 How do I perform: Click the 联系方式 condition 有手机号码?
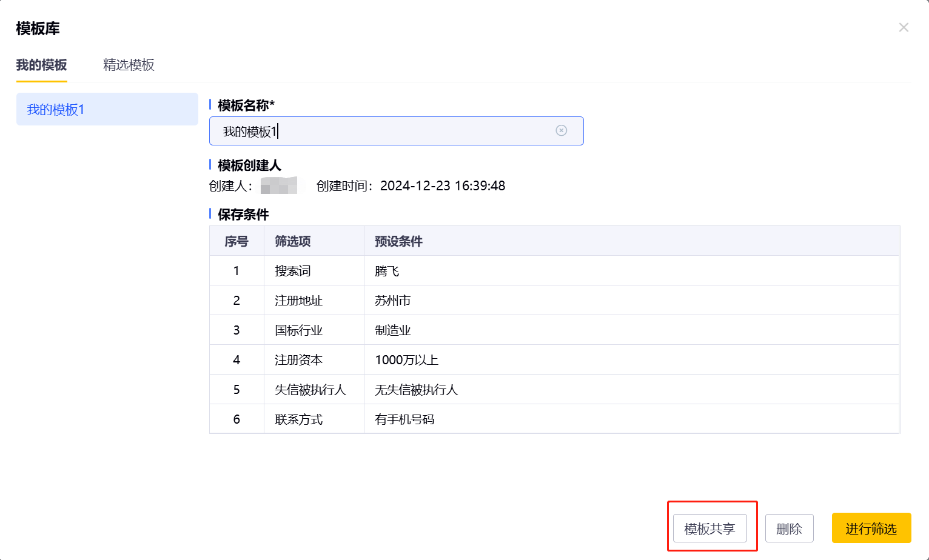pos(405,419)
